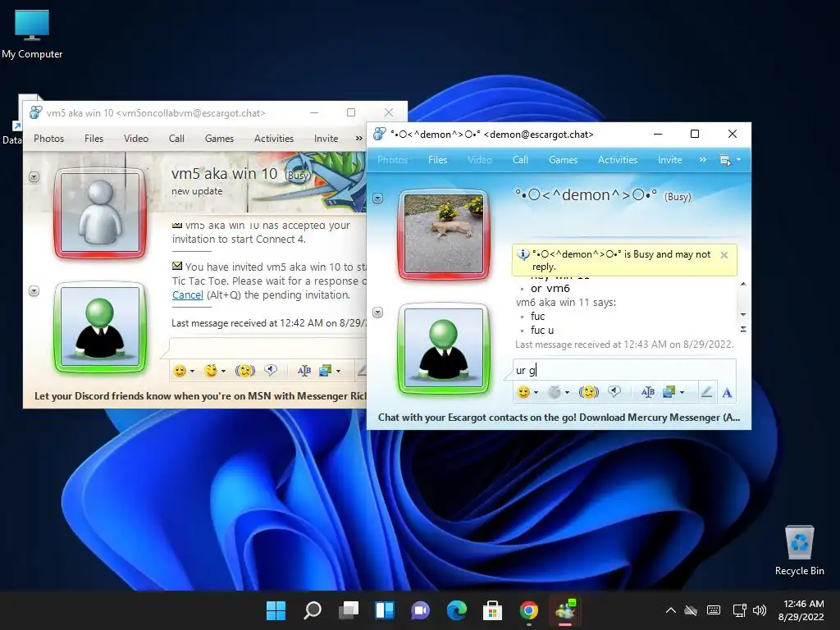The width and height of the screenshot is (840, 630).
Task: Open Photos menu in vm5 chat window
Action: [x=48, y=138]
